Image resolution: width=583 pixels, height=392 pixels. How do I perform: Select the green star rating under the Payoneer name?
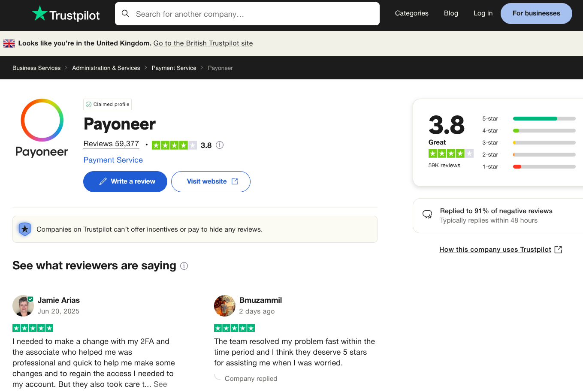(174, 145)
